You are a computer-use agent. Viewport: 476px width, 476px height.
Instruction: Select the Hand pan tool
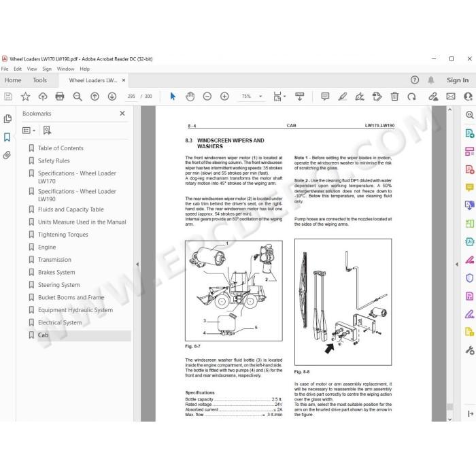[190, 97]
